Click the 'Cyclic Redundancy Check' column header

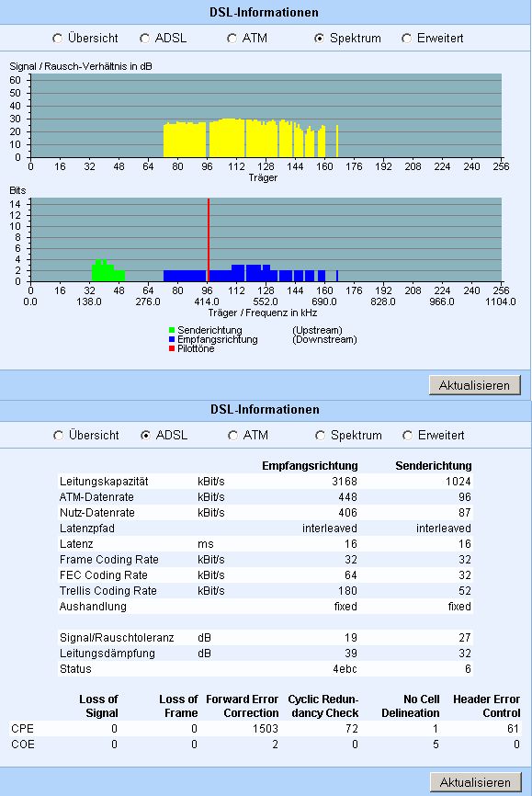coord(323,706)
